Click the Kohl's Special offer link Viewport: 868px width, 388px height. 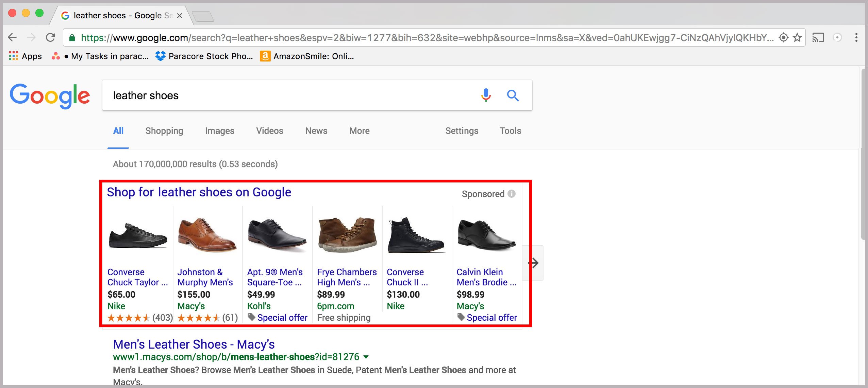[282, 318]
